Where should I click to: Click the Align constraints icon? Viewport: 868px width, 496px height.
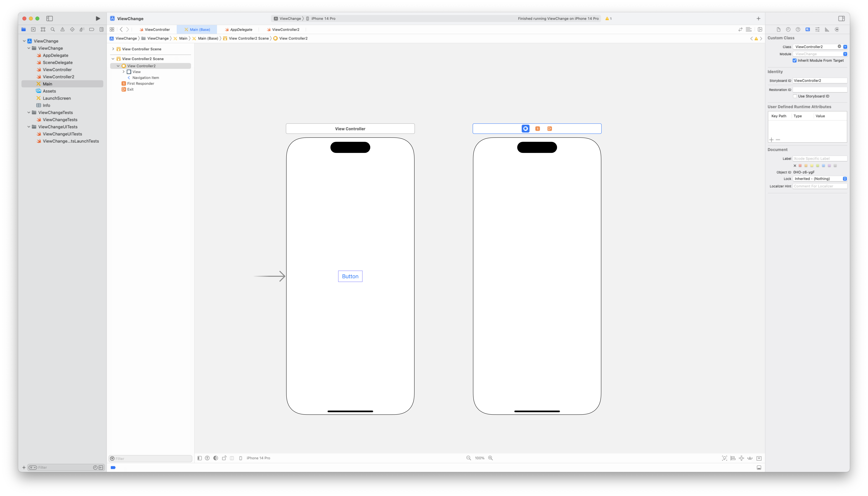tap(733, 458)
